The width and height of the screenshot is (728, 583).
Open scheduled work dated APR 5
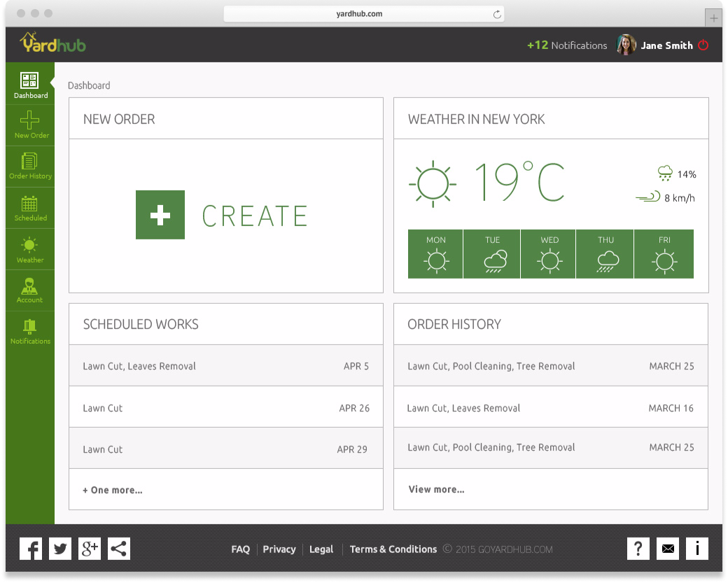(226, 366)
